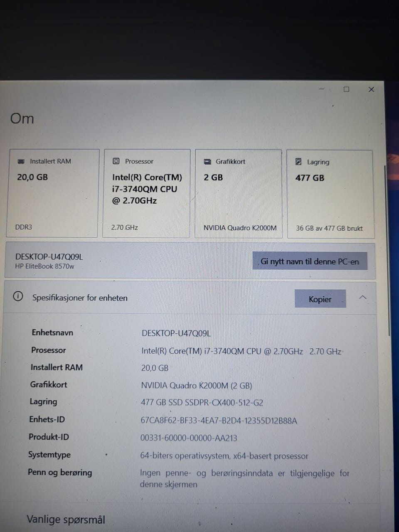This screenshot has height=532, width=399.
Task: Maximize the Om settings window
Action: coord(346,89)
